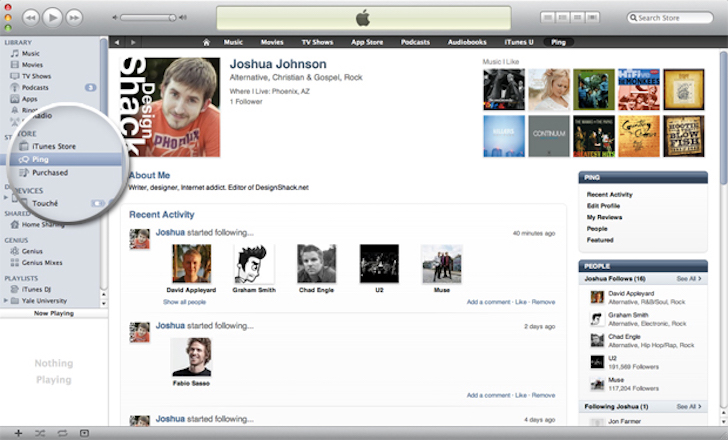The image size is (728, 440).
Task: Add a new playlist with plus button
Action: (17, 432)
